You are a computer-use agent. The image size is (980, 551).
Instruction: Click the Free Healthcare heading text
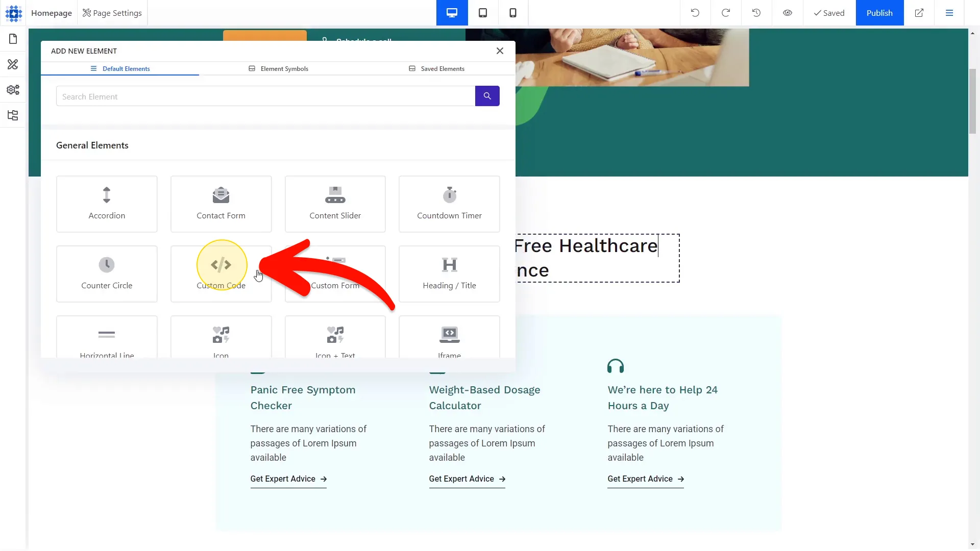pyautogui.click(x=586, y=246)
